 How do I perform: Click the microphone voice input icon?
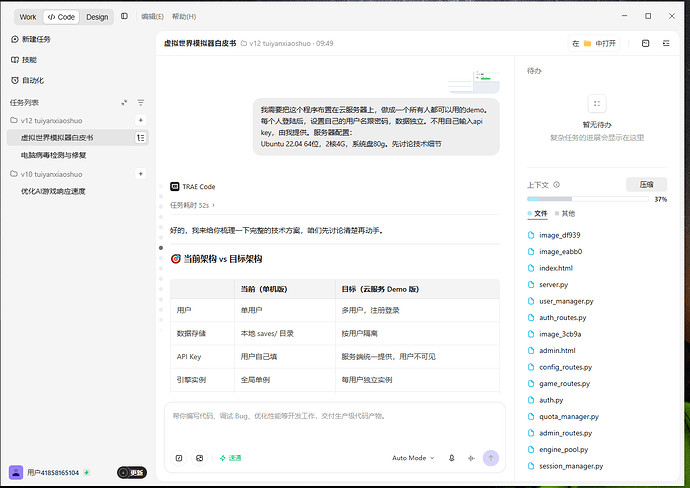pyautogui.click(x=451, y=458)
